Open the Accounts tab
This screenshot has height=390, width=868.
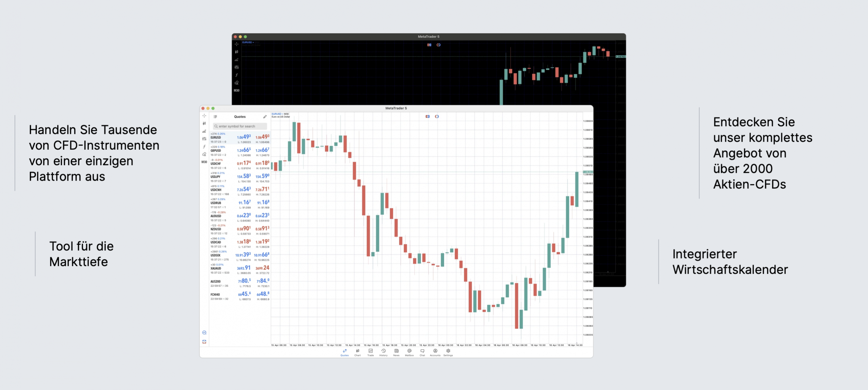[435, 352]
